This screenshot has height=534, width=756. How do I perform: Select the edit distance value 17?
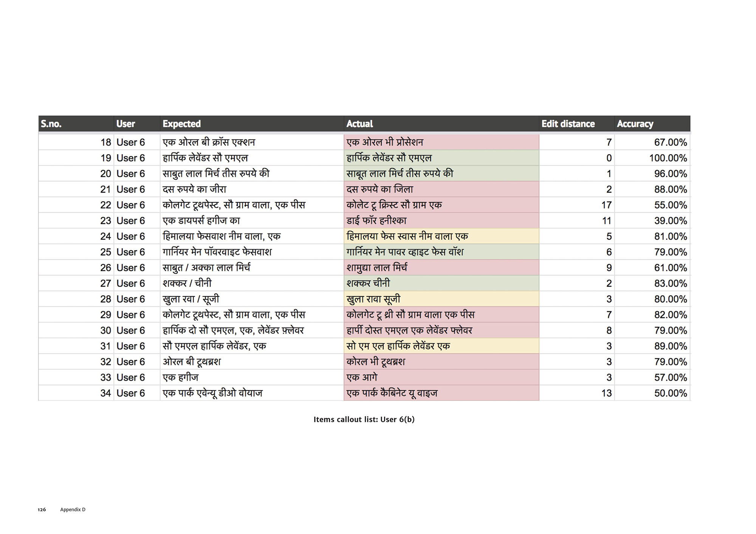pos(606,205)
